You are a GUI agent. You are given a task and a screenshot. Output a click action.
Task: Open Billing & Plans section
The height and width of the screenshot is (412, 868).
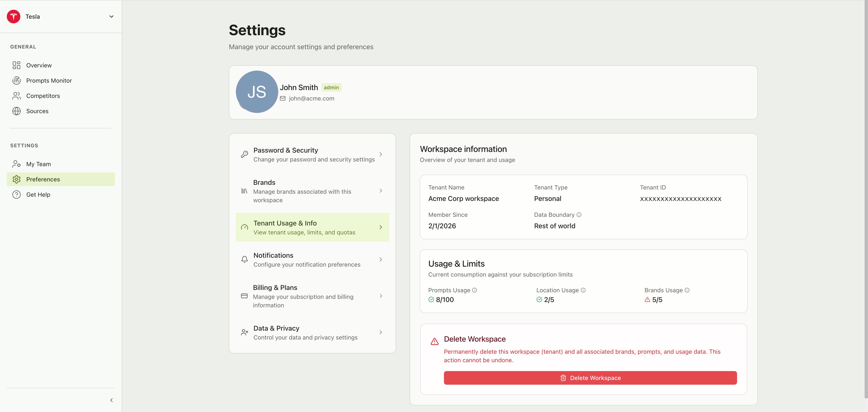pyautogui.click(x=312, y=296)
